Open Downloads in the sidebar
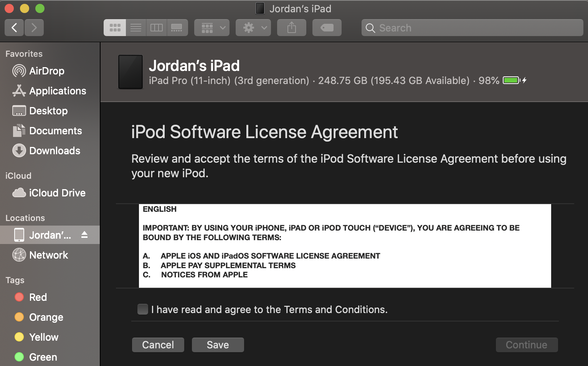Screen dimensions: 588x366 point(50,151)
